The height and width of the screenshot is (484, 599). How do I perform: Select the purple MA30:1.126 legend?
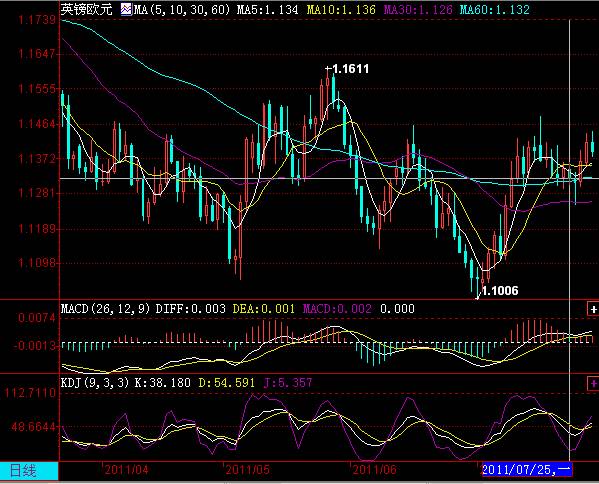click(418, 10)
